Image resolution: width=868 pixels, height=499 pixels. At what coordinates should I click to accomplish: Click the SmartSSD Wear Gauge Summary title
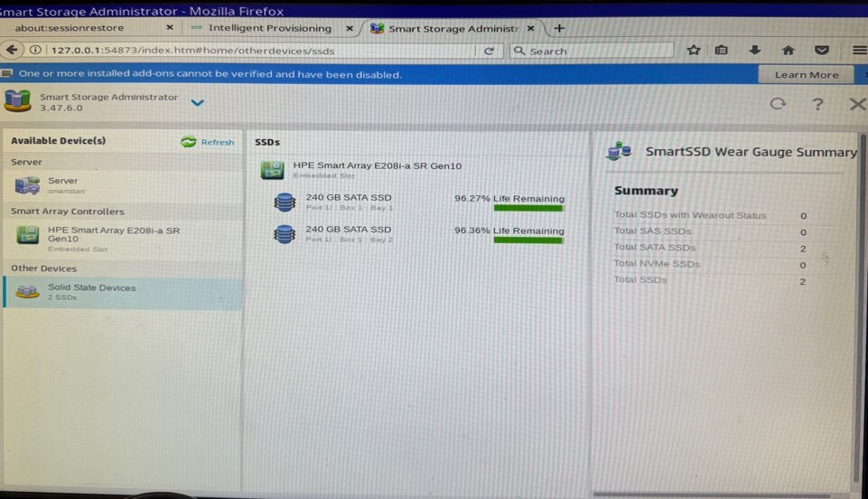coord(751,152)
